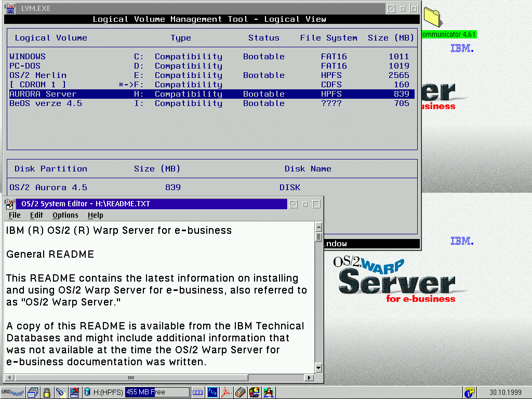
Task: Open the Communicator 4.61 desktop folder
Action: pos(432,17)
